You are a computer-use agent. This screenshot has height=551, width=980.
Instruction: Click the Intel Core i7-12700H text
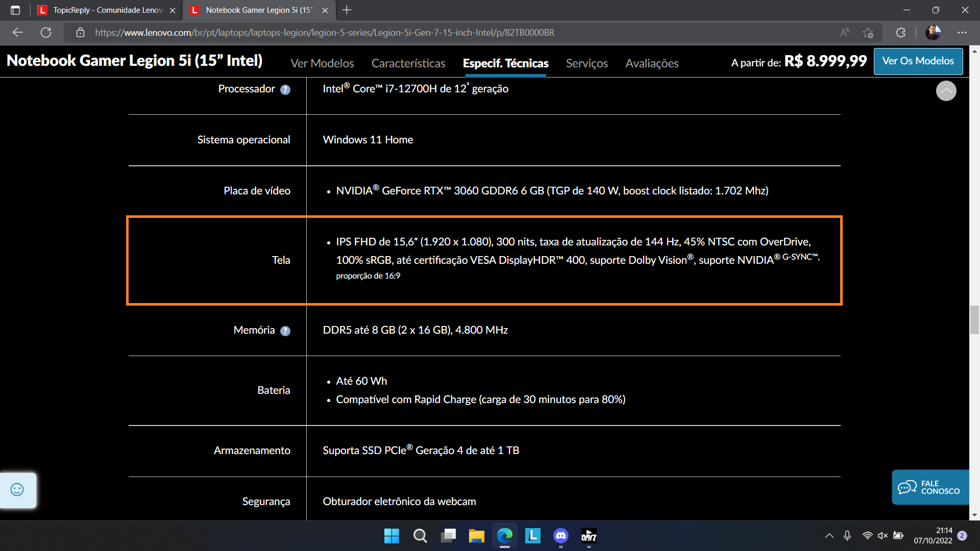[415, 89]
